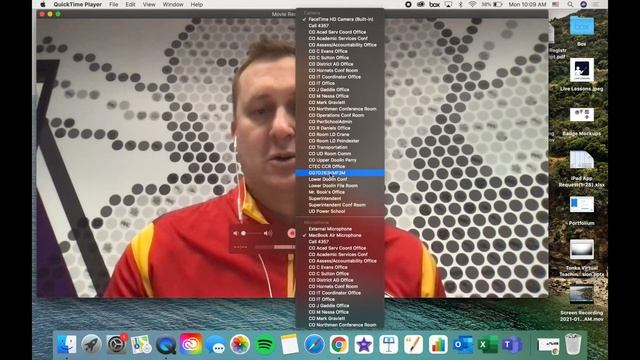Select Tonka Virtual Teaching pptx desktop file
Image resolution: width=640 pixels, height=360 pixels.
tap(582, 250)
